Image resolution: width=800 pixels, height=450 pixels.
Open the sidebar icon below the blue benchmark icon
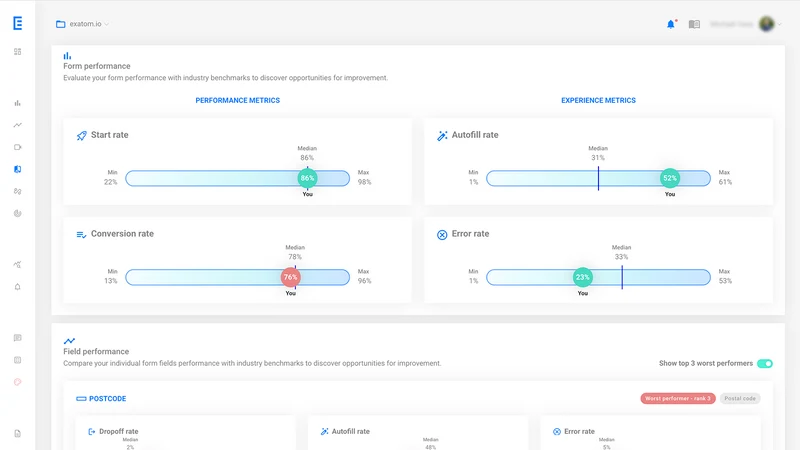(18, 191)
